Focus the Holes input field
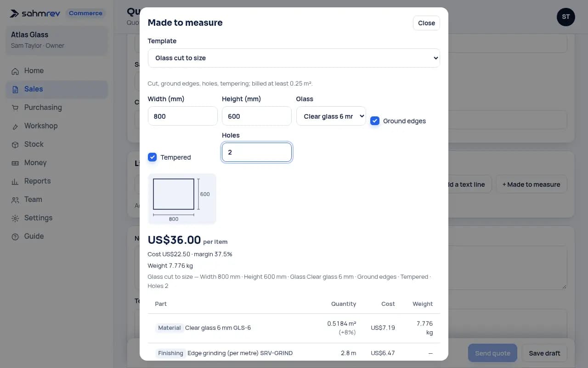Screen dimensions: 588x368 (257, 152)
